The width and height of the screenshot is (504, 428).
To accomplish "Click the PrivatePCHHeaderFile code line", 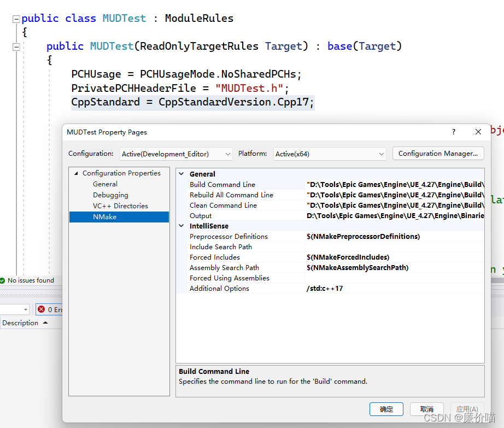I will pyautogui.click(x=180, y=89).
